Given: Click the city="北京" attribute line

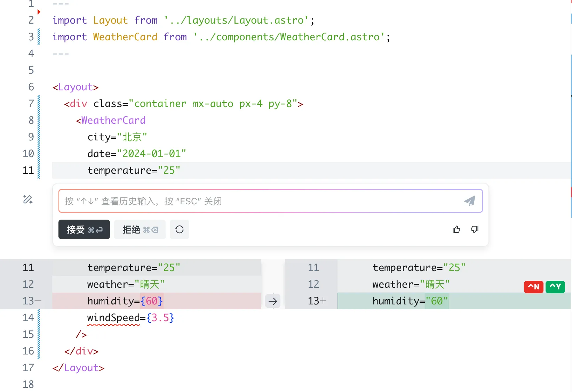Looking at the screenshot, I should tap(117, 137).
